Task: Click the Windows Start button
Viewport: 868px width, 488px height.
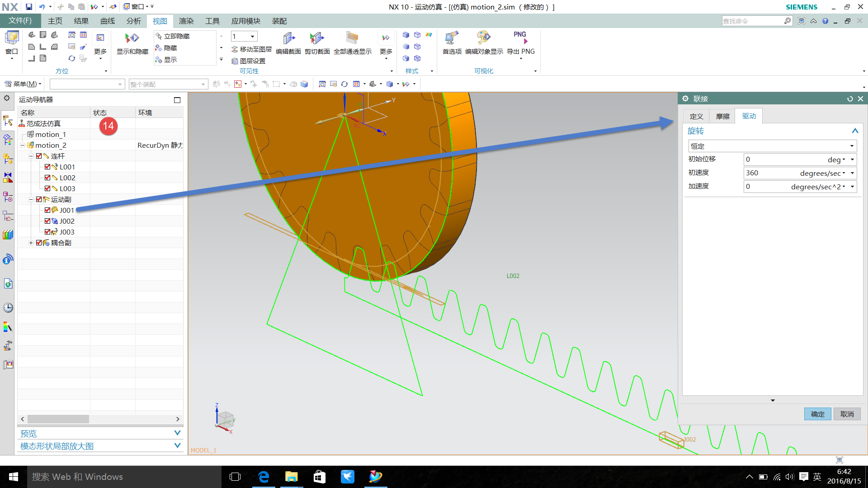Action: click(13, 477)
